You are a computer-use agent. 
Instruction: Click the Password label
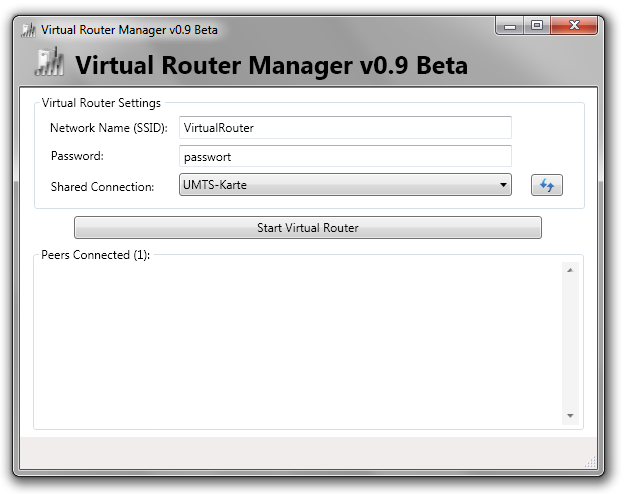[x=77, y=156]
